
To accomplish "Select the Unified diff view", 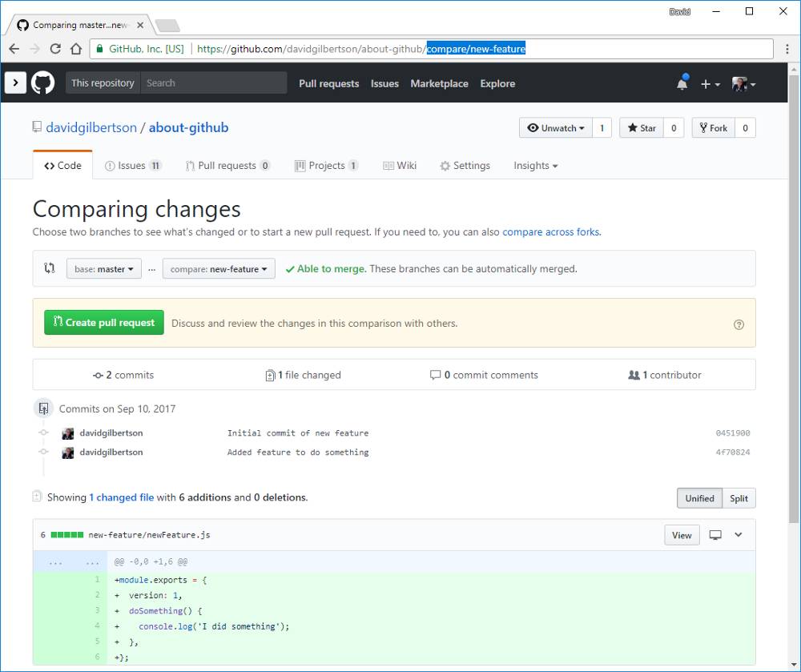I will click(x=699, y=498).
